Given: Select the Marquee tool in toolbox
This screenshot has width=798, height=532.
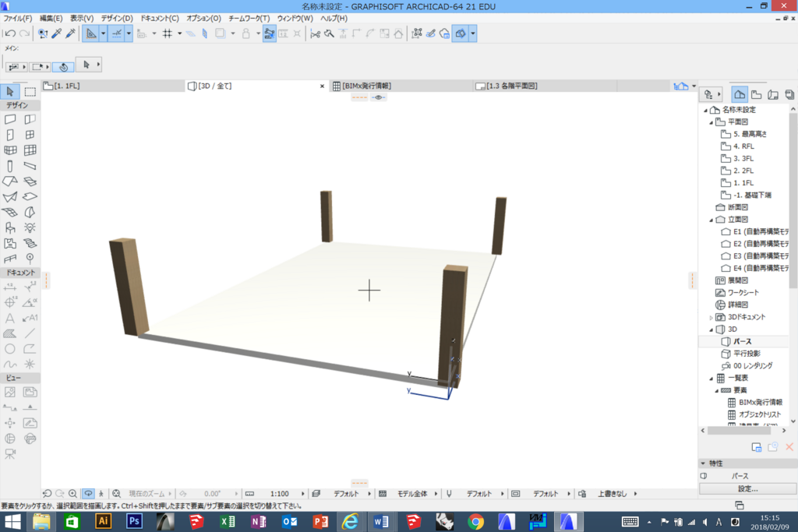Looking at the screenshot, I should tap(30, 92).
